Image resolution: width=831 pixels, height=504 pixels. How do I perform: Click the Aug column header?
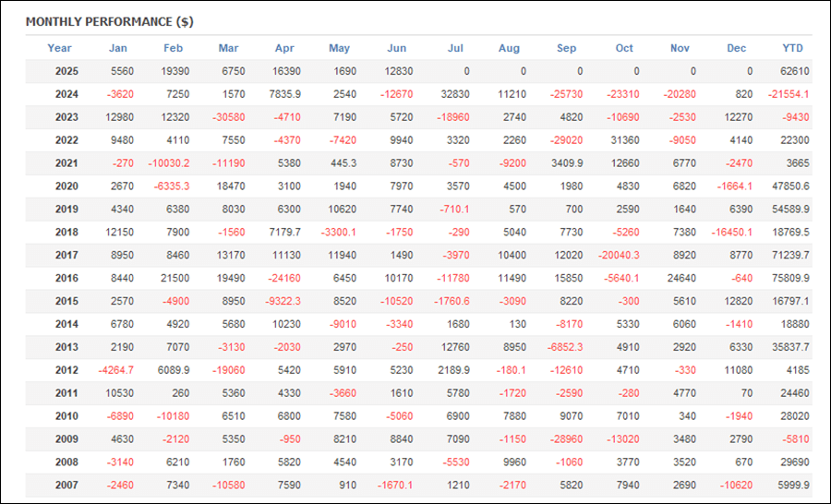tap(509, 48)
